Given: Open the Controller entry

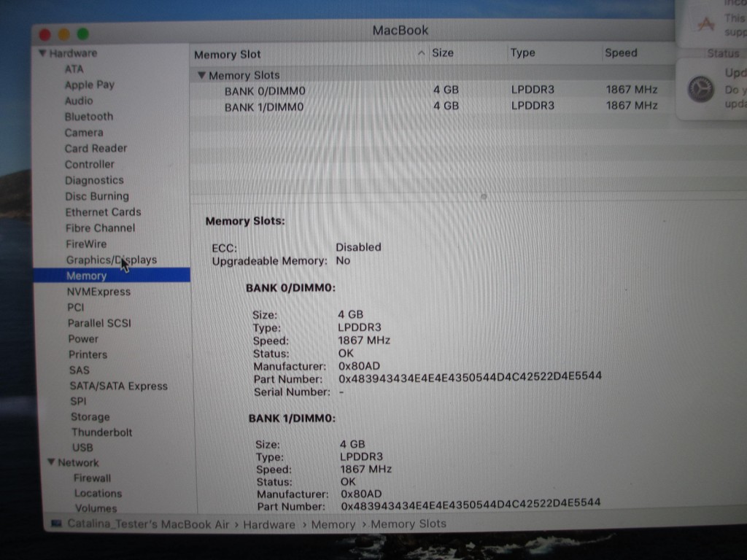Looking at the screenshot, I should [90, 164].
